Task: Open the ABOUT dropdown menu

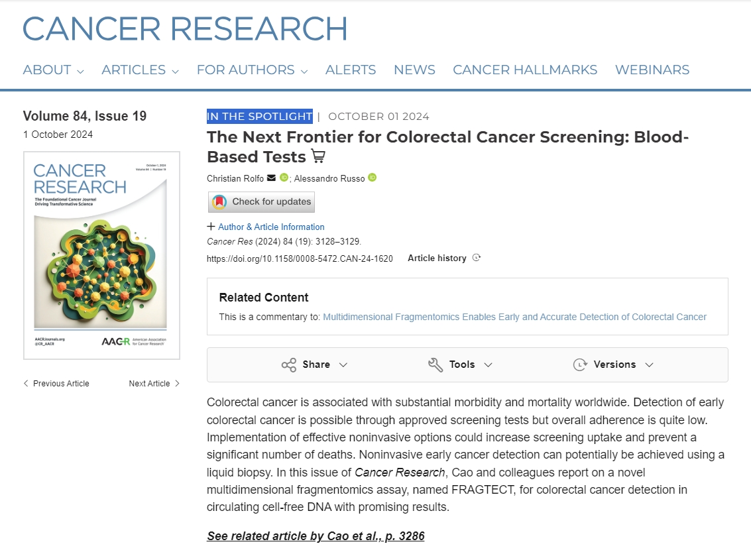Action: [x=53, y=70]
